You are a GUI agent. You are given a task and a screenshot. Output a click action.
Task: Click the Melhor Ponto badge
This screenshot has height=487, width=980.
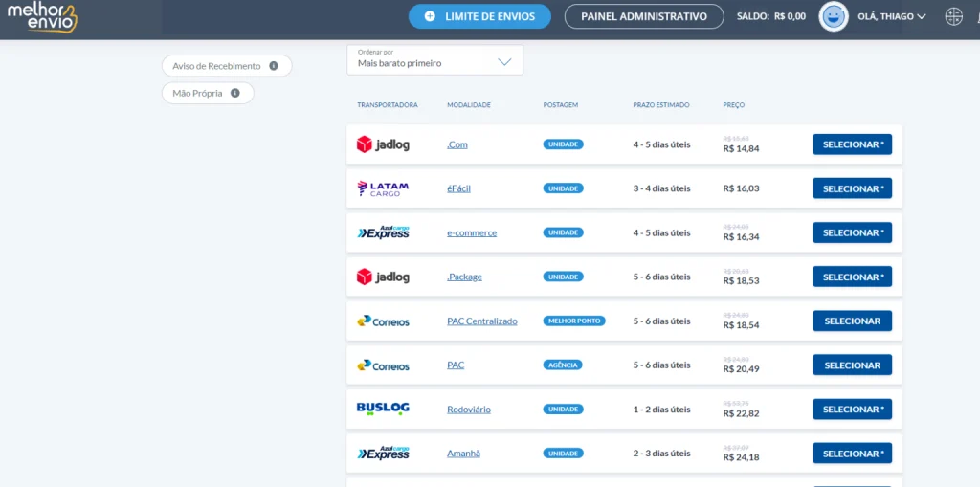574,321
